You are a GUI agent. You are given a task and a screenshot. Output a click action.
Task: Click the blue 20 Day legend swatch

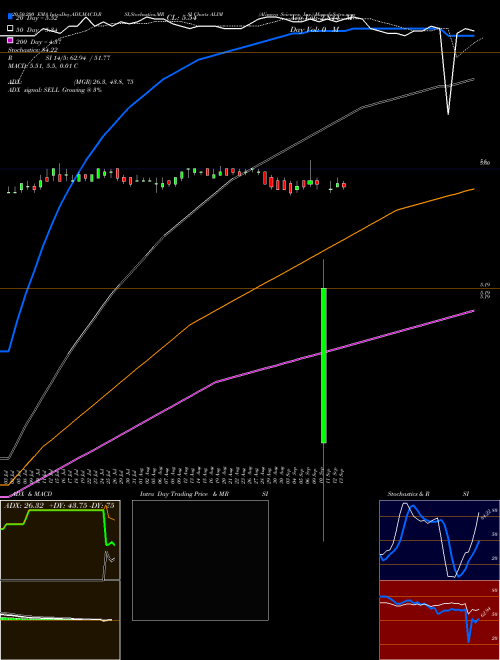pyautogui.click(x=10, y=17)
